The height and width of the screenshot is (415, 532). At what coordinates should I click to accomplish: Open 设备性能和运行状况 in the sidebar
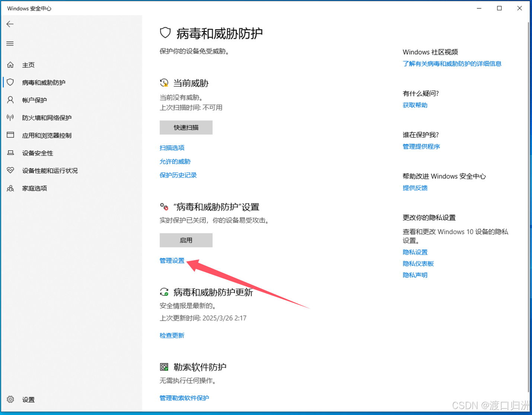[x=50, y=170]
